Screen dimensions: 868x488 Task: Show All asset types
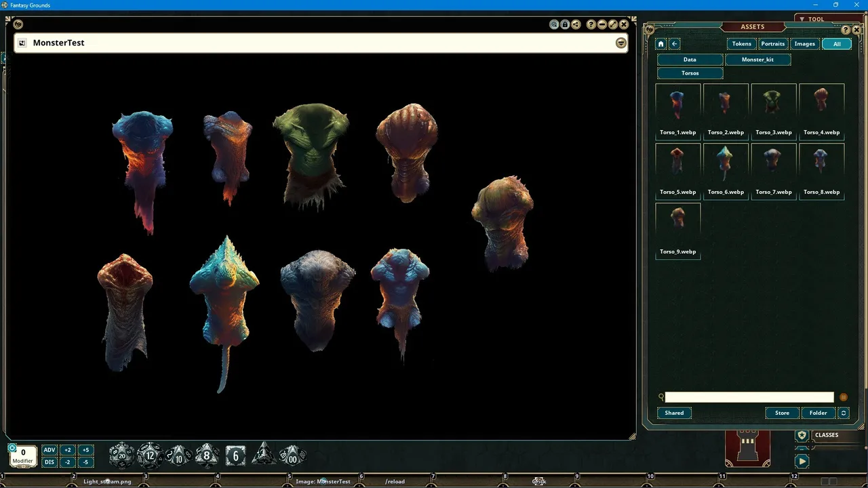837,43
